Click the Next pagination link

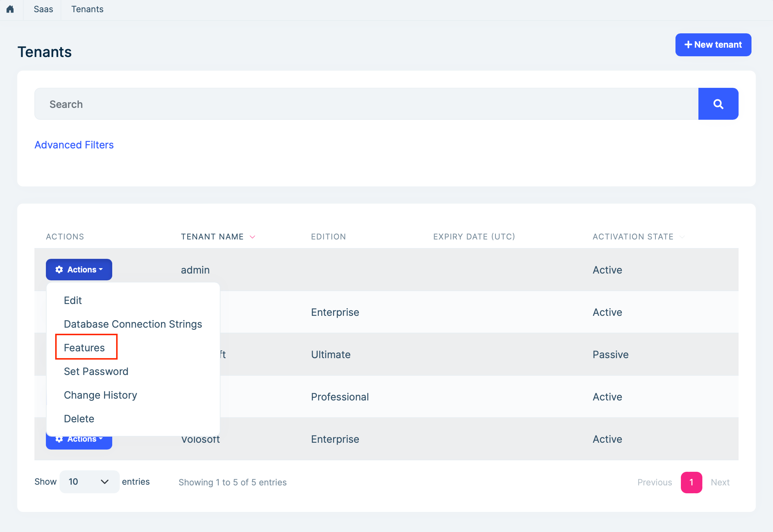[720, 483]
